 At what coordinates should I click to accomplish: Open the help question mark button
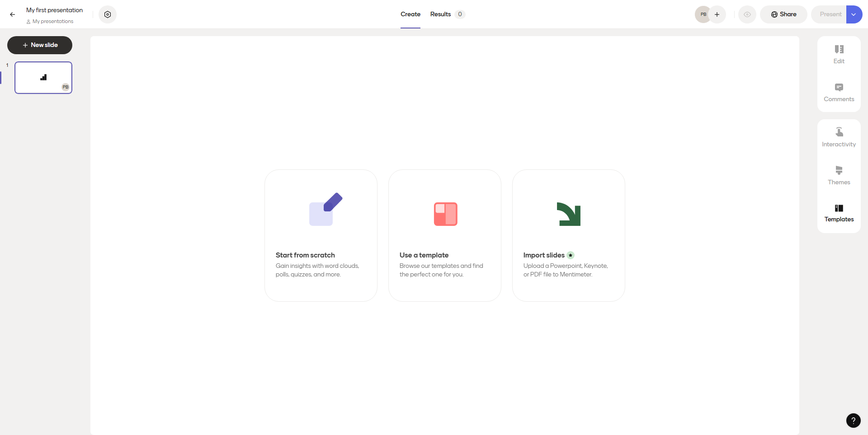tap(853, 421)
